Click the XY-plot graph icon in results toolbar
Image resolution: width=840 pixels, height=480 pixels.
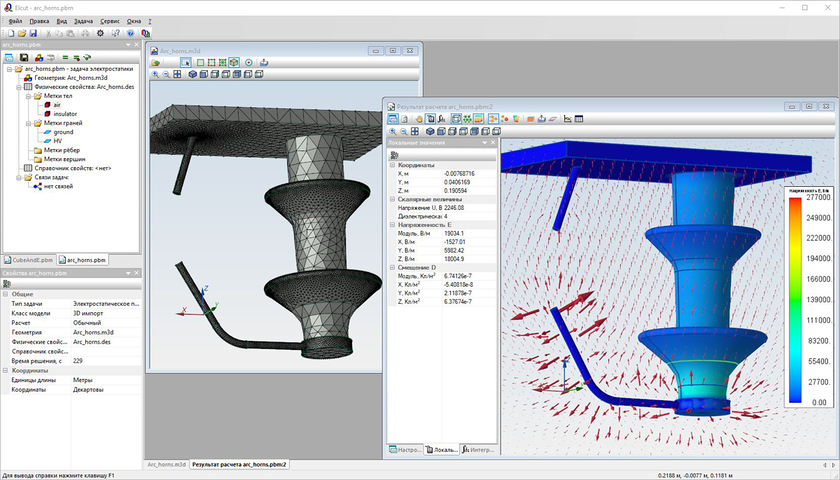pyautogui.click(x=567, y=119)
